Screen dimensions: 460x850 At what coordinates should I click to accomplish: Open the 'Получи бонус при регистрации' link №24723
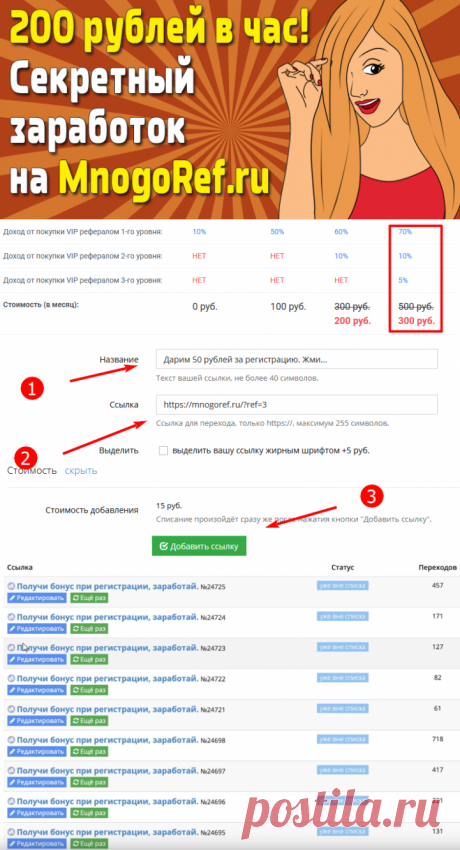(x=107, y=648)
